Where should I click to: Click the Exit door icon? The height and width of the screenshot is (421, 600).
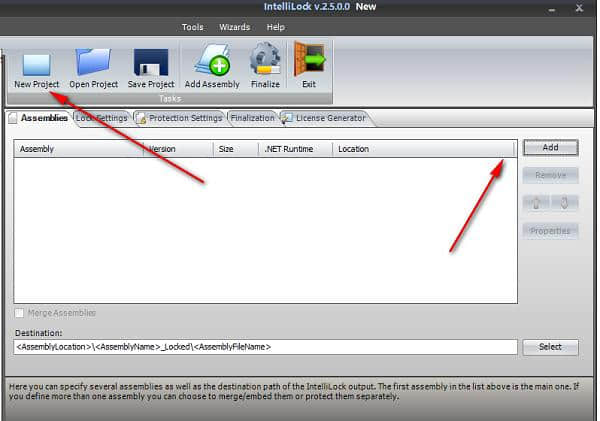click(309, 59)
